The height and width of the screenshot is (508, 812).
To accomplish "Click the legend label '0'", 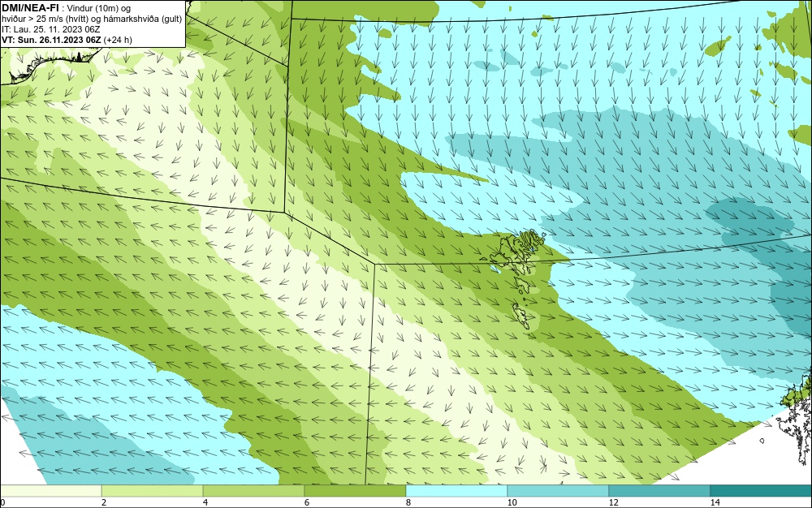I will tap(2, 502).
